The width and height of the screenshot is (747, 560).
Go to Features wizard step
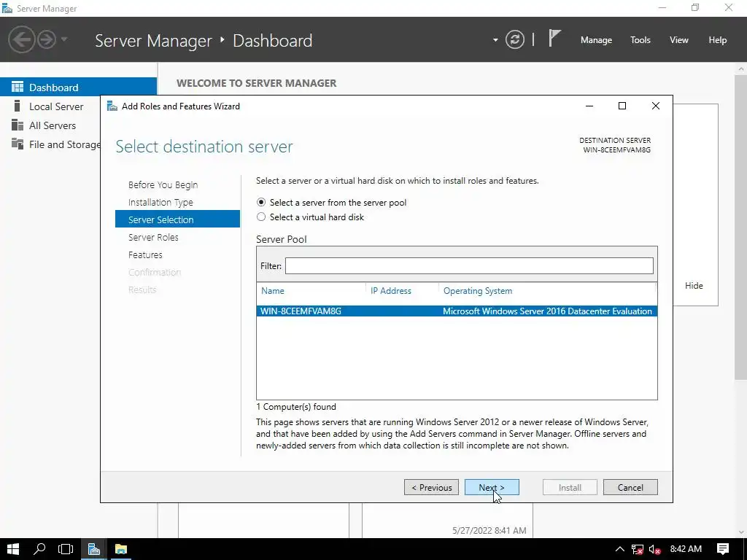(x=145, y=254)
